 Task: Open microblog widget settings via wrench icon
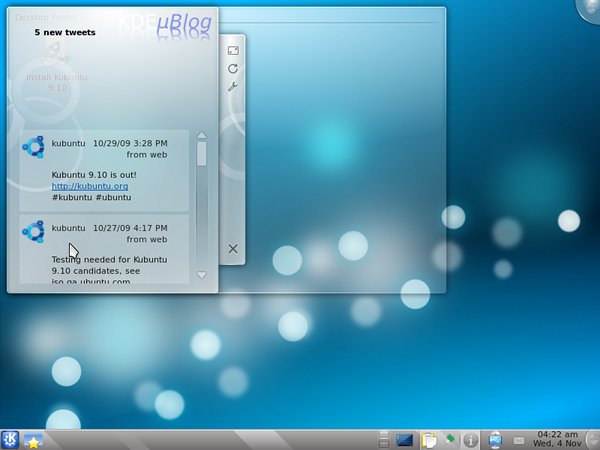[x=233, y=86]
